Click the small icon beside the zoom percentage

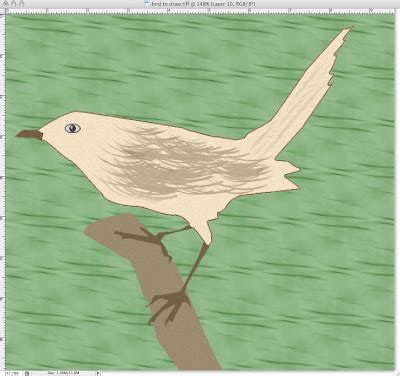point(27,373)
